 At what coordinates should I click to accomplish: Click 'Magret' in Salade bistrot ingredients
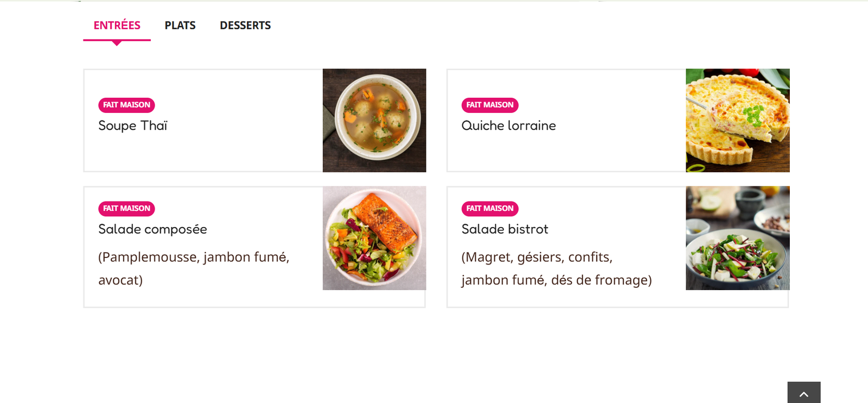point(487,257)
